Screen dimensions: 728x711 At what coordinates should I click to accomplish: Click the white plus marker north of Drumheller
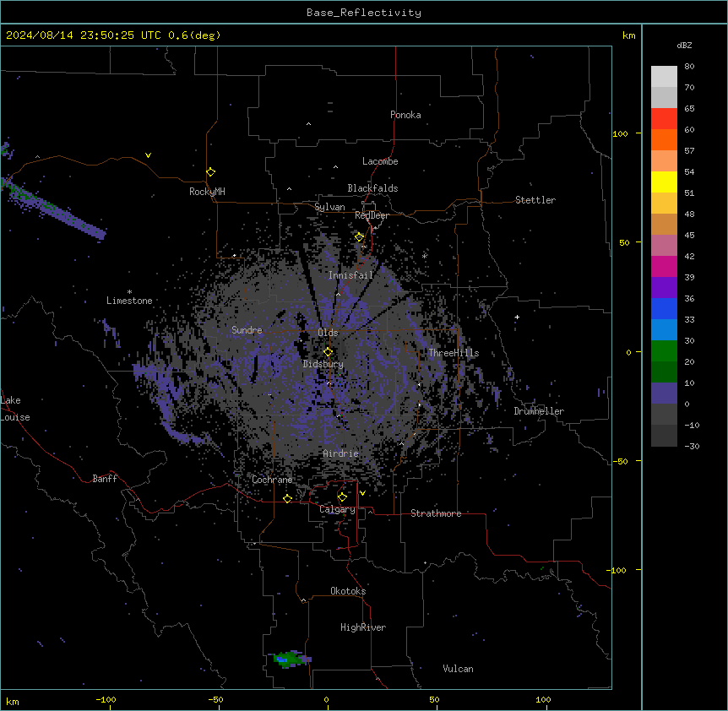[x=517, y=317]
